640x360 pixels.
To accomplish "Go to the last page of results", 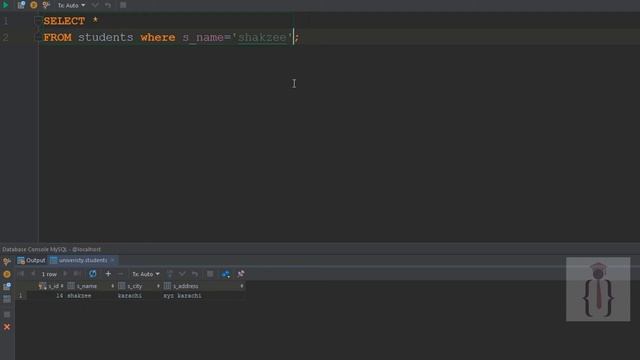I will click(77, 274).
